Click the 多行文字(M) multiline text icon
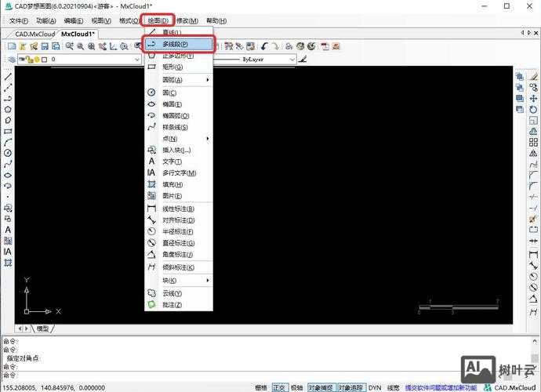Viewport: 541px width, 392px height. (152, 172)
